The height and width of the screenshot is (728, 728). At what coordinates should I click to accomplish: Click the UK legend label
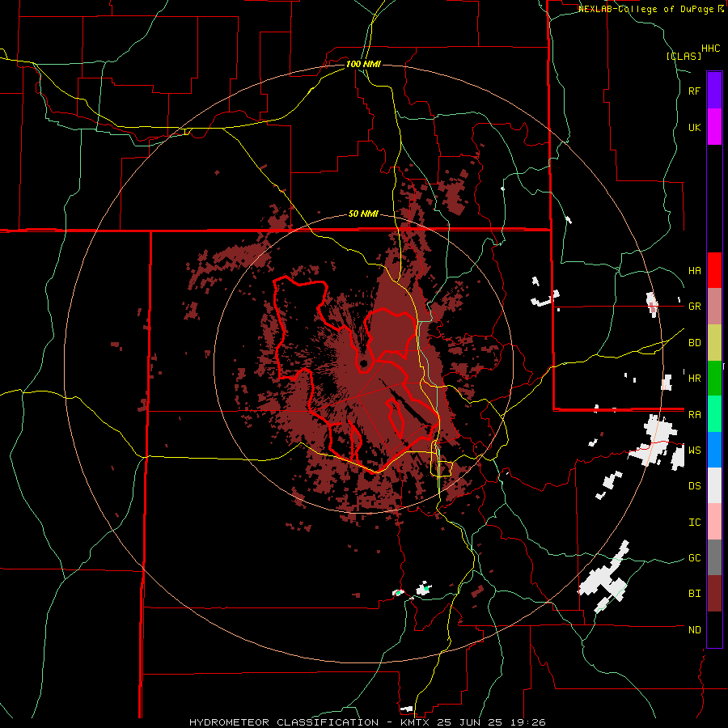click(694, 127)
